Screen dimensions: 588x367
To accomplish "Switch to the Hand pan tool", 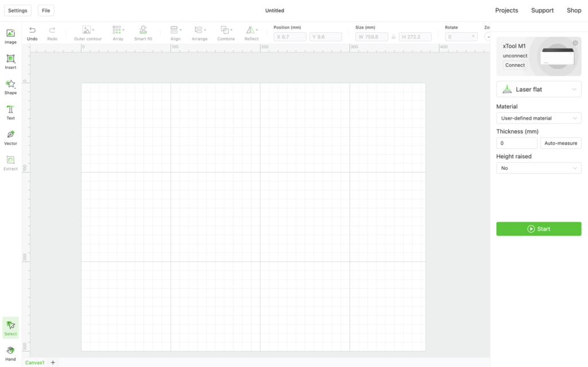I will pos(10,353).
